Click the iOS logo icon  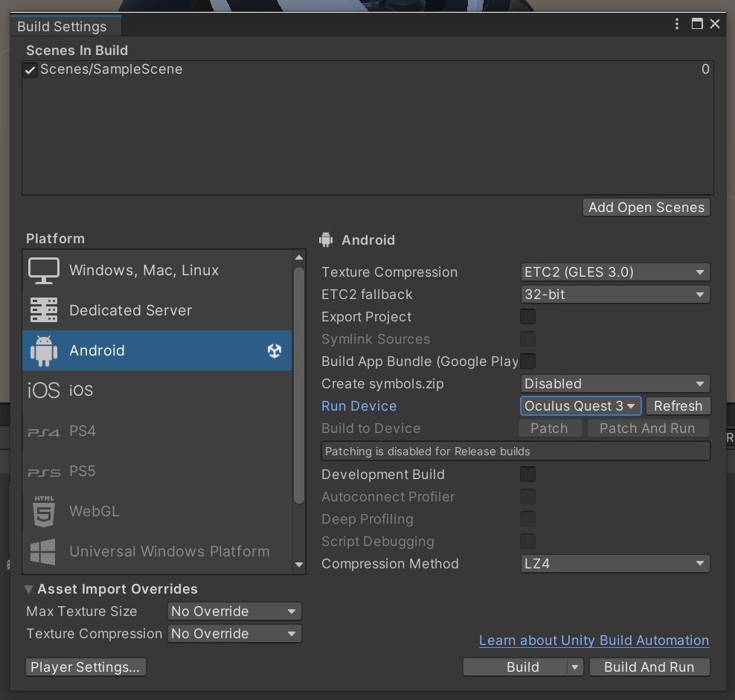(44, 391)
